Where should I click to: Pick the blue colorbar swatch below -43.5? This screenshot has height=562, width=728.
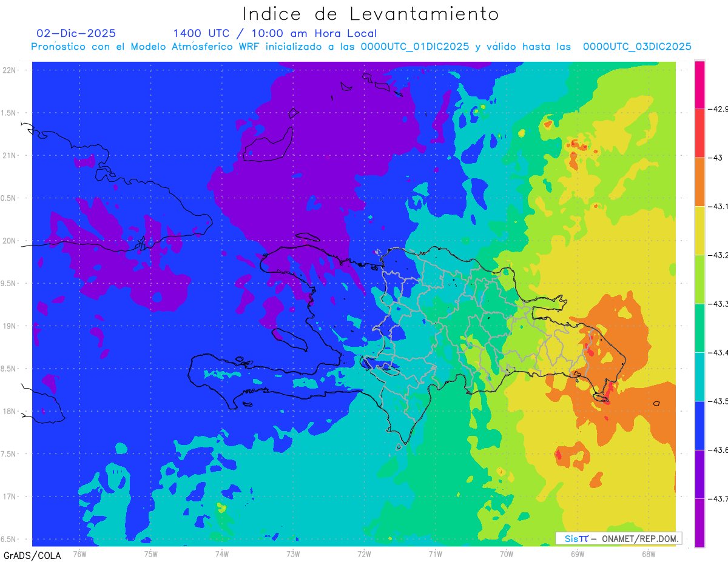pyautogui.click(x=699, y=425)
